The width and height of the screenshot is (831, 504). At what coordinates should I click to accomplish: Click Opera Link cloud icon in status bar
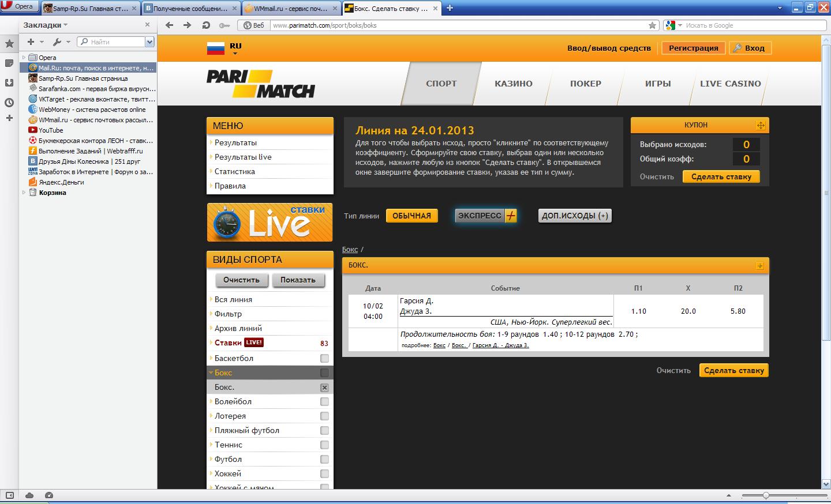(29, 495)
